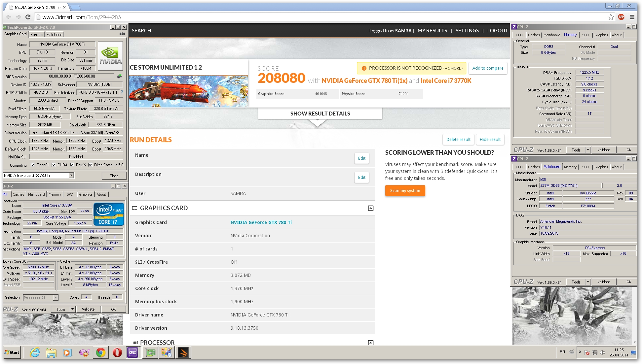Open the Start menu
642x364 pixels.
pyautogui.click(x=12, y=352)
